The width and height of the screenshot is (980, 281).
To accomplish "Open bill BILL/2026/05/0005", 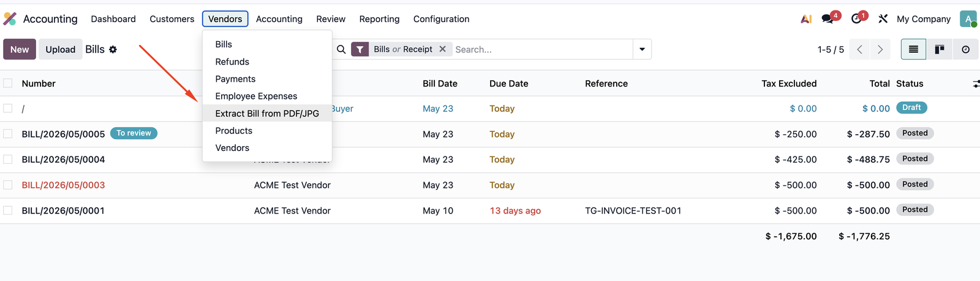I will pos(63,134).
